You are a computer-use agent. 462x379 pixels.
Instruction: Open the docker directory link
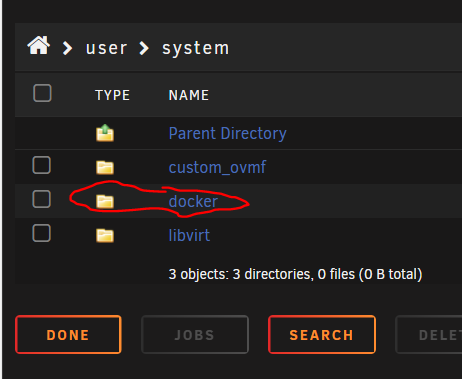[x=193, y=202]
